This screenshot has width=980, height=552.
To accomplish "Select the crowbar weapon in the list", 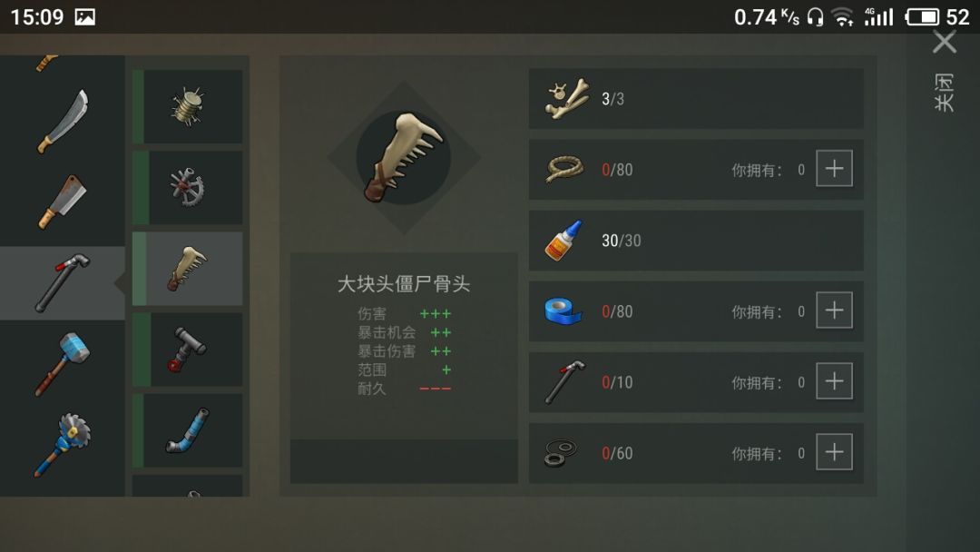I will (63, 283).
